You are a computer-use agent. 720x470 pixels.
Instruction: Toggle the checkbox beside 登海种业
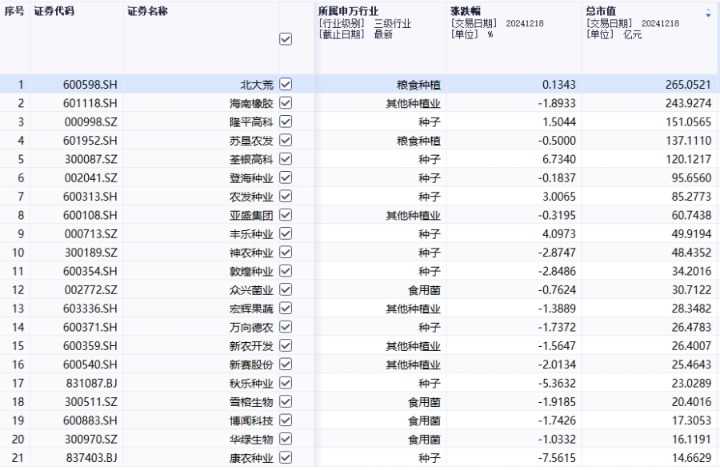286,176
